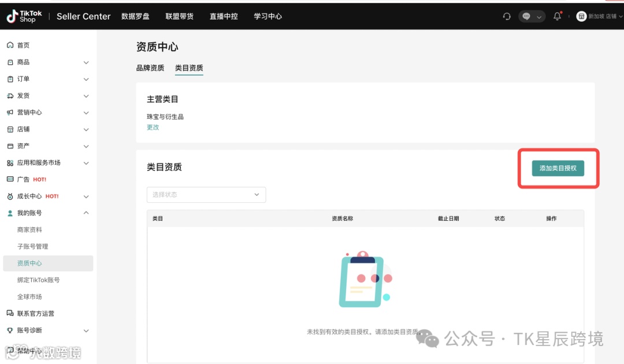
Task: Open the headset customer support icon
Action: [507, 16]
